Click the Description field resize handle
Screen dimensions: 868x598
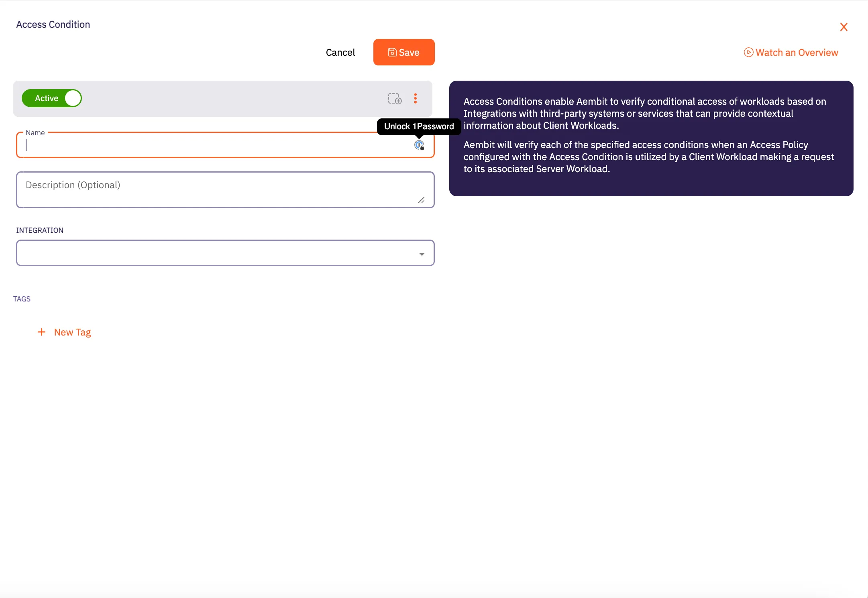point(422,200)
